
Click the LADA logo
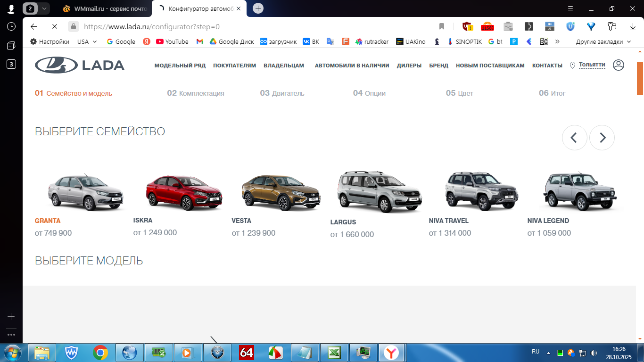coord(80,65)
